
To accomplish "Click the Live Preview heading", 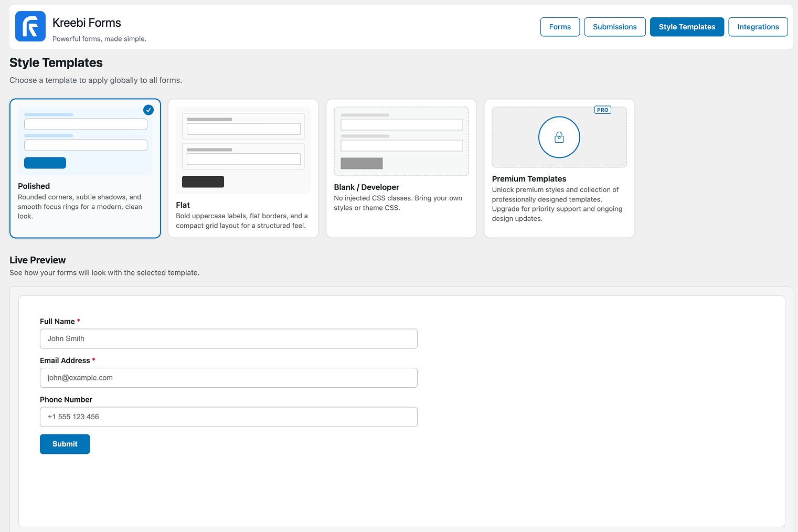I will pos(38,260).
